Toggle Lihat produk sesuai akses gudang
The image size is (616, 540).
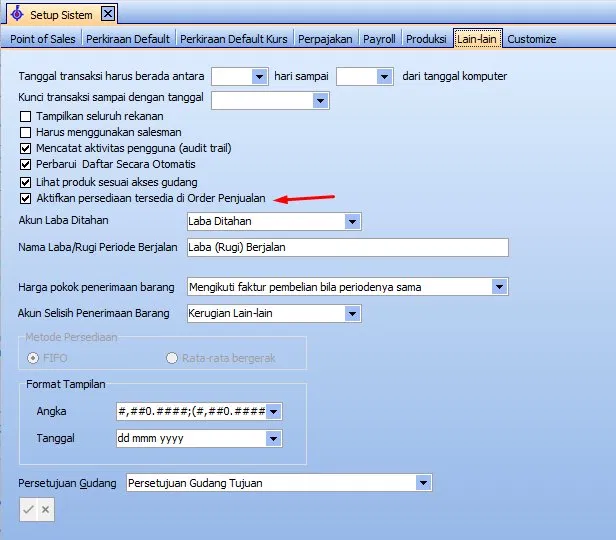[x=26, y=182]
